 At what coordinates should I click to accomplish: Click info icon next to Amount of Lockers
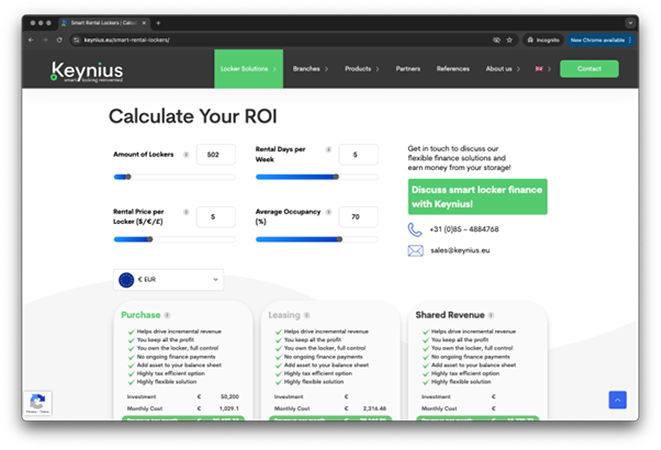point(186,154)
